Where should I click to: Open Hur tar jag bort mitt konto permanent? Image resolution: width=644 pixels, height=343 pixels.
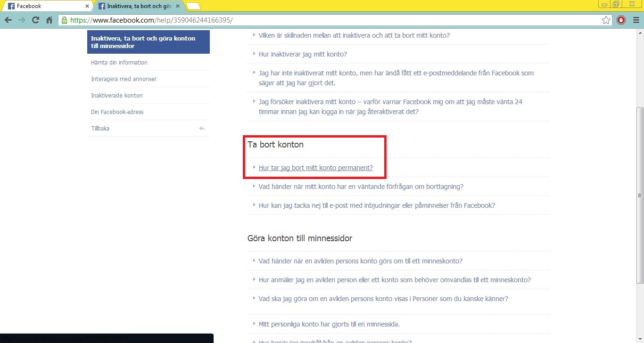(315, 168)
